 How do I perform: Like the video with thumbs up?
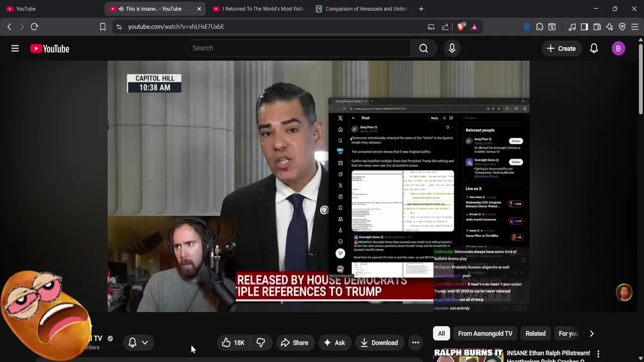point(233,342)
